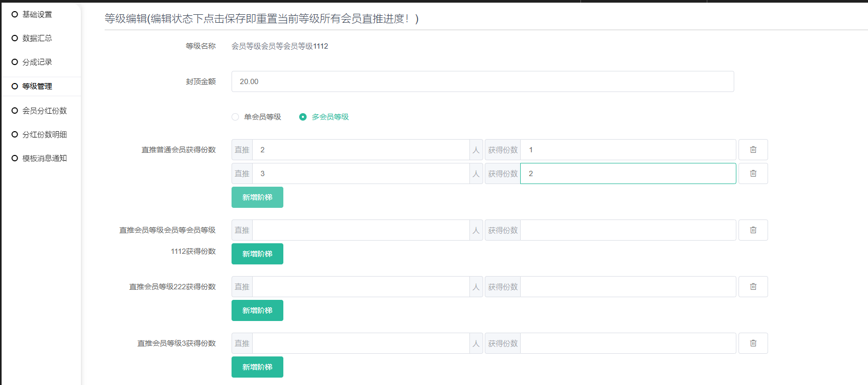Viewport: 868px width, 385px height.
Task: Edit the 直推 count field containing 2
Action: pos(361,150)
